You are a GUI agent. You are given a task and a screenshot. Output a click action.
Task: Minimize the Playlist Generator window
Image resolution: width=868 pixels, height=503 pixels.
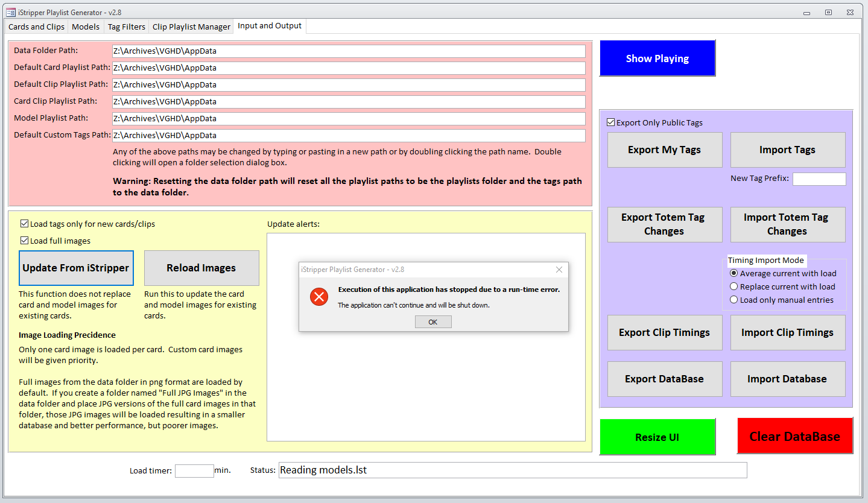(808, 12)
